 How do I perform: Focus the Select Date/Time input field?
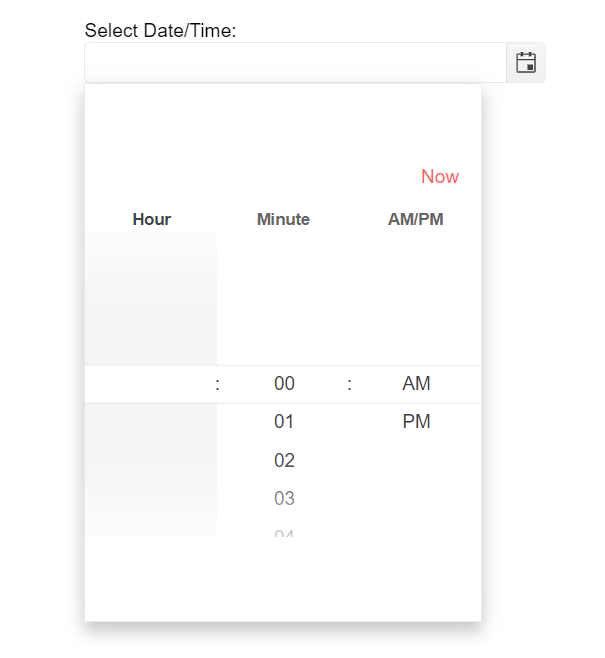click(295, 63)
